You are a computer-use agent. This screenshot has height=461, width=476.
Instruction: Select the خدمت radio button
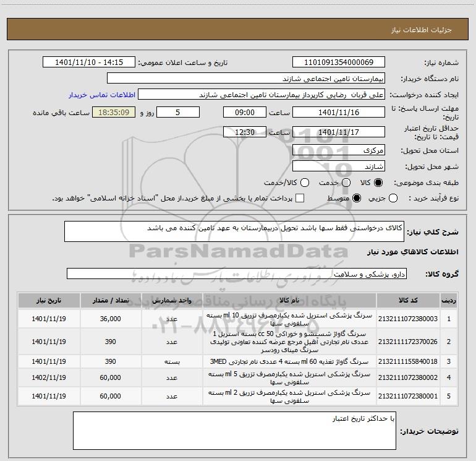tap(346, 183)
